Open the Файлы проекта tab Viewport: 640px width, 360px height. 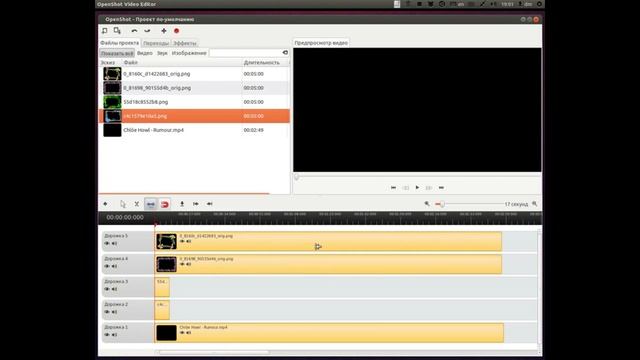click(120, 43)
